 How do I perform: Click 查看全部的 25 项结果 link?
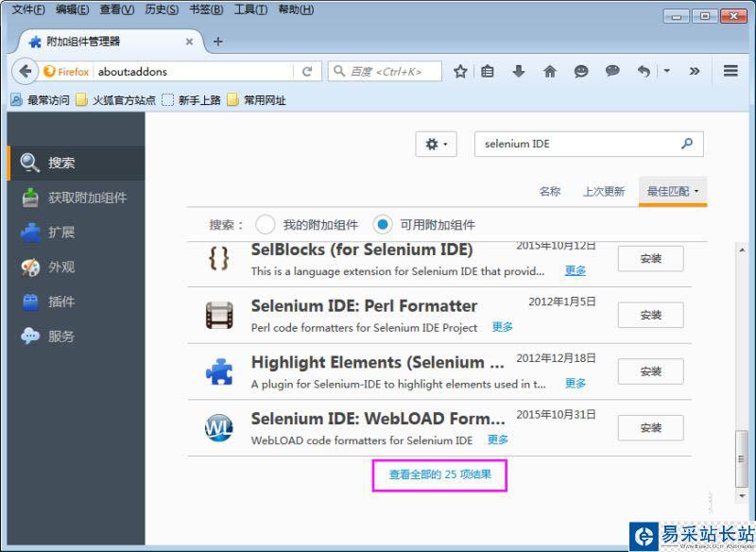click(439, 474)
